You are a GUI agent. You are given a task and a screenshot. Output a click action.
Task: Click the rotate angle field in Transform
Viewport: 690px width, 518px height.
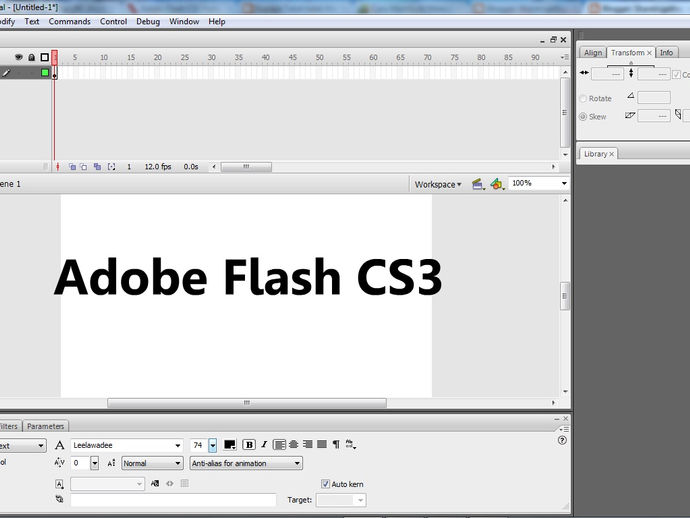pyautogui.click(x=654, y=97)
